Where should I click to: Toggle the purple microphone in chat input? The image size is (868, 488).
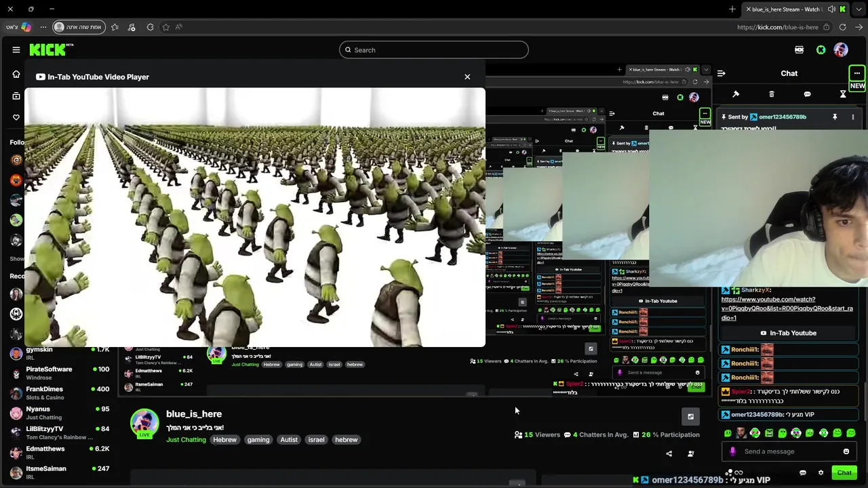tap(732, 451)
